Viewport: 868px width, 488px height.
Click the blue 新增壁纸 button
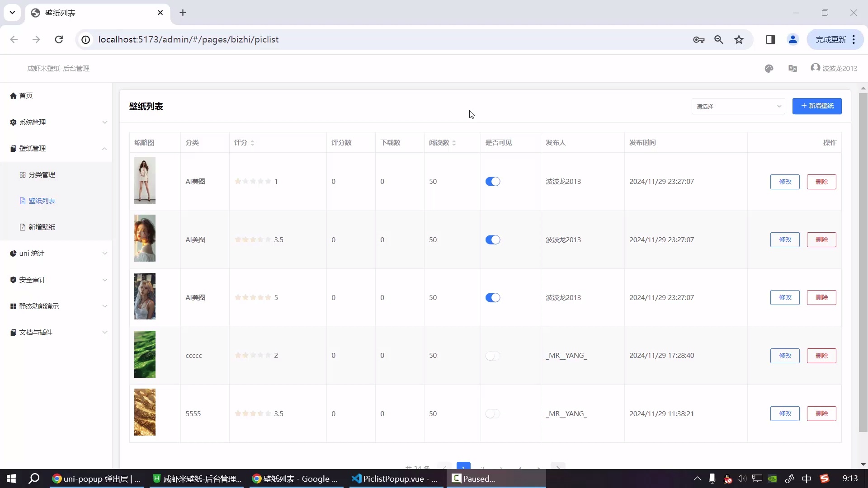click(x=816, y=106)
